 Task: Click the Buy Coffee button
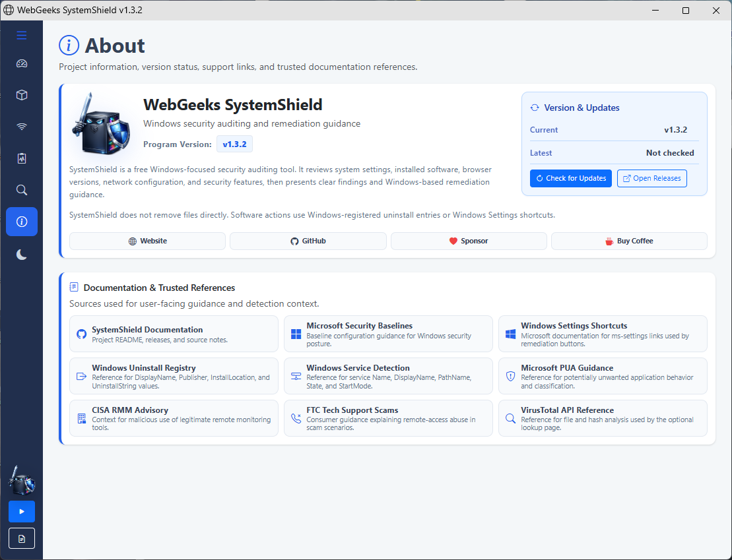click(x=629, y=241)
